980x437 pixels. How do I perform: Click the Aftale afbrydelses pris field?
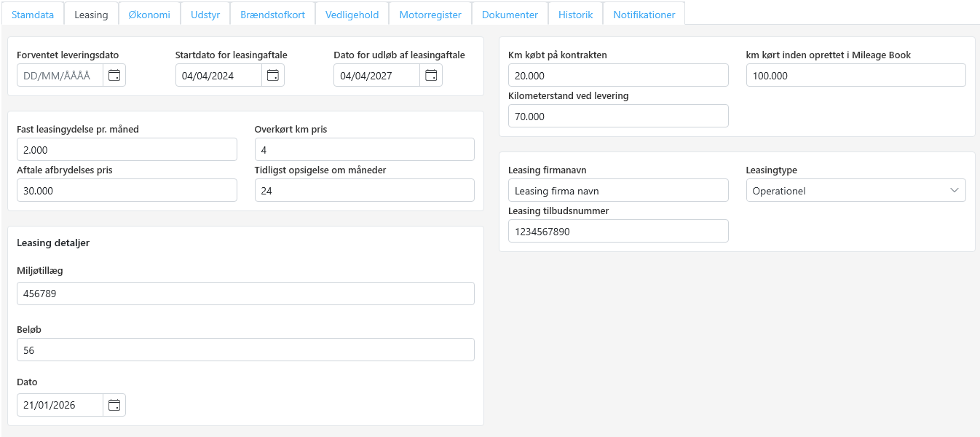[x=127, y=190]
